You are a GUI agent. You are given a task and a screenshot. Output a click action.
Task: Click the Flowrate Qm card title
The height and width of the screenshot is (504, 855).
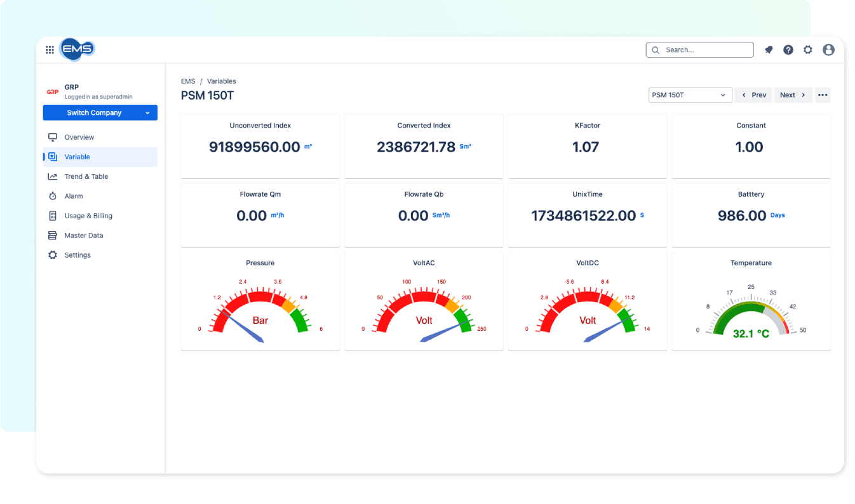pos(260,194)
